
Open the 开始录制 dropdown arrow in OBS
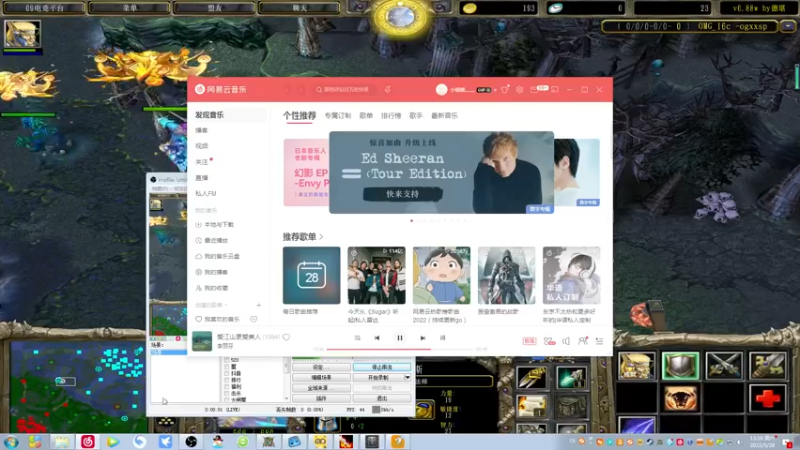[407, 378]
